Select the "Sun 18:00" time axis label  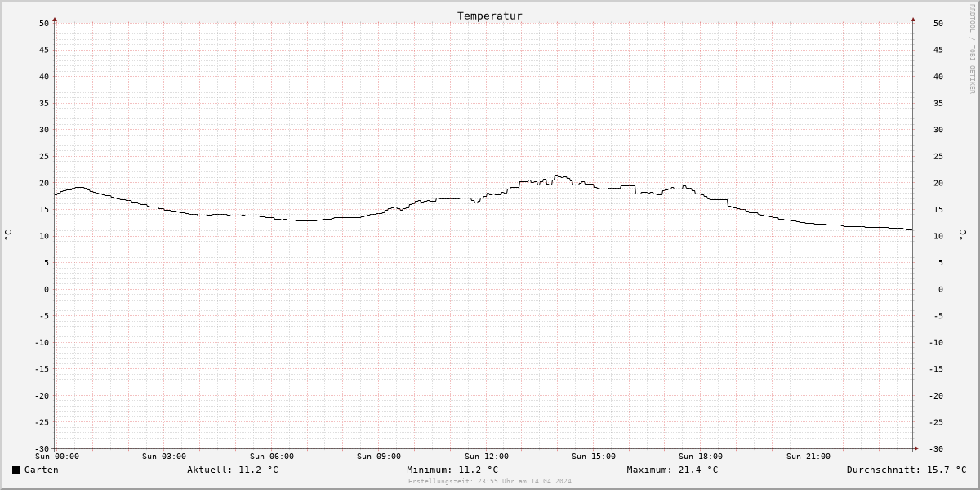coord(701,457)
